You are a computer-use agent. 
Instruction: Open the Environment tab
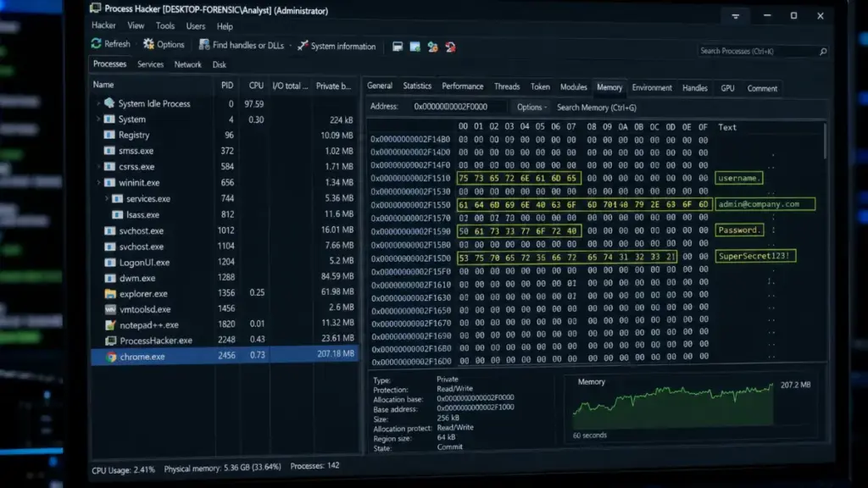652,87
